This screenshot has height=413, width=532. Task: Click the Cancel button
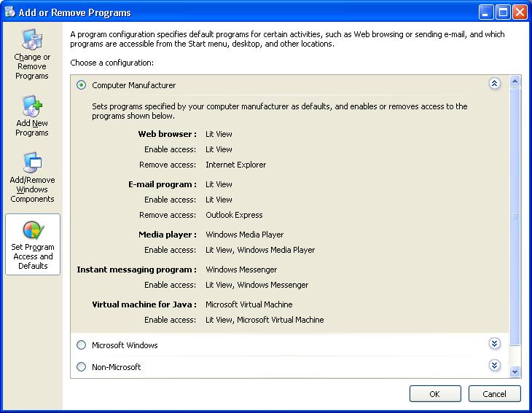[494, 393]
